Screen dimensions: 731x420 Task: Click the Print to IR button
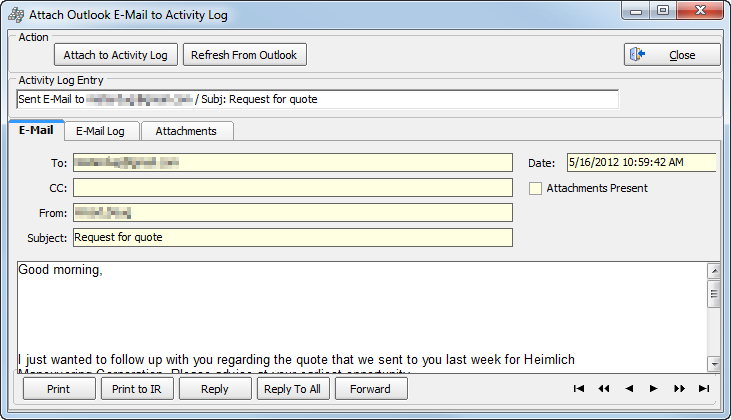tap(136, 389)
